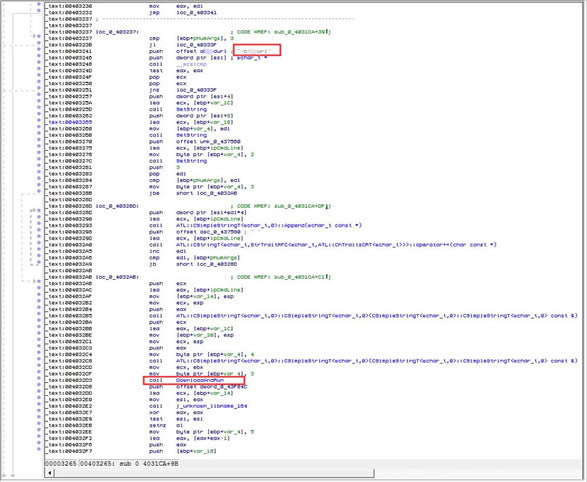This screenshot has width=587, height=482.
Task: Click the loc_0_40328D label
Action: 117,206
